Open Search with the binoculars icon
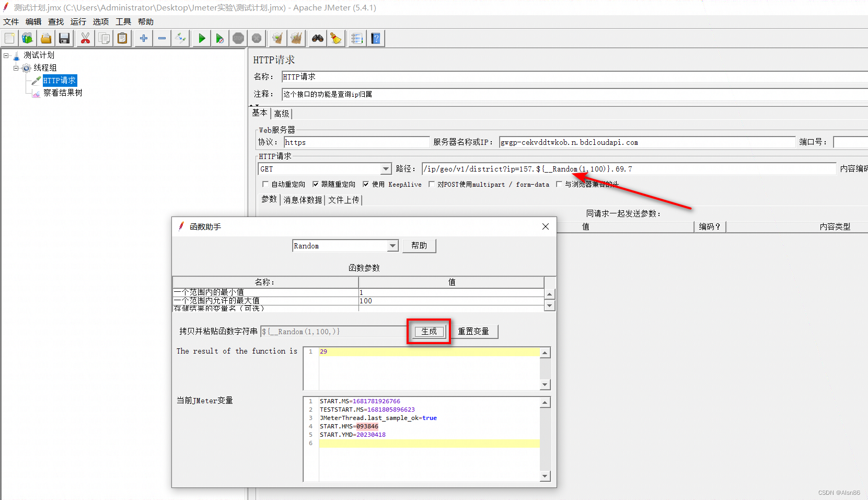This screenshot has width=868, height=500. 318,38
